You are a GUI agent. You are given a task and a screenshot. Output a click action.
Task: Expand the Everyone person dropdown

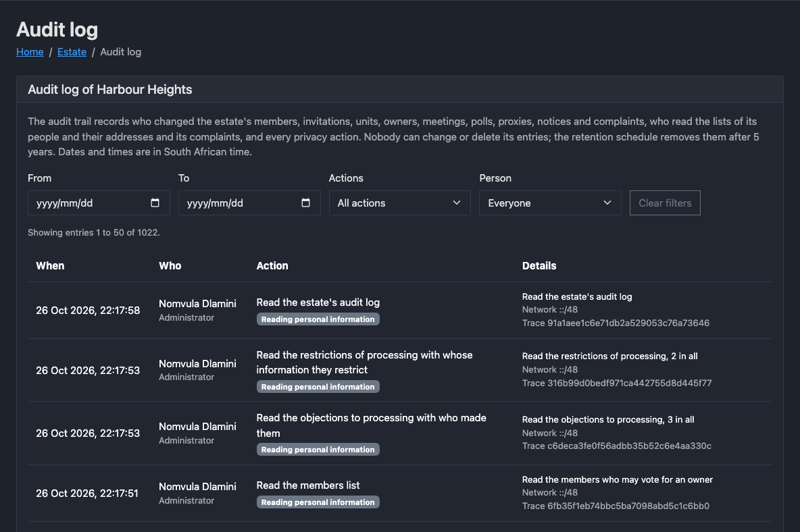coord(550,203)
